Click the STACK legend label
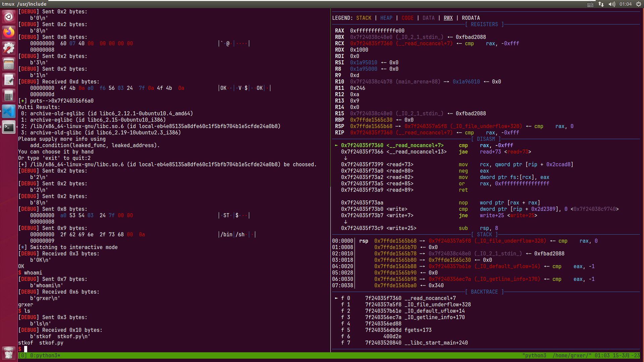 point(364,18)
